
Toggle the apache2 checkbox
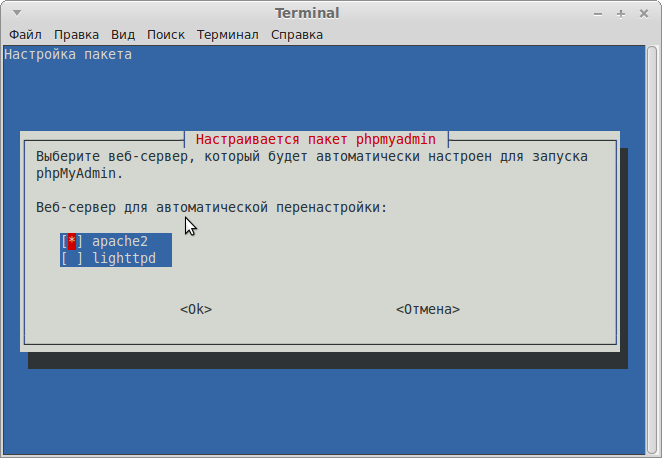[72, 241]
